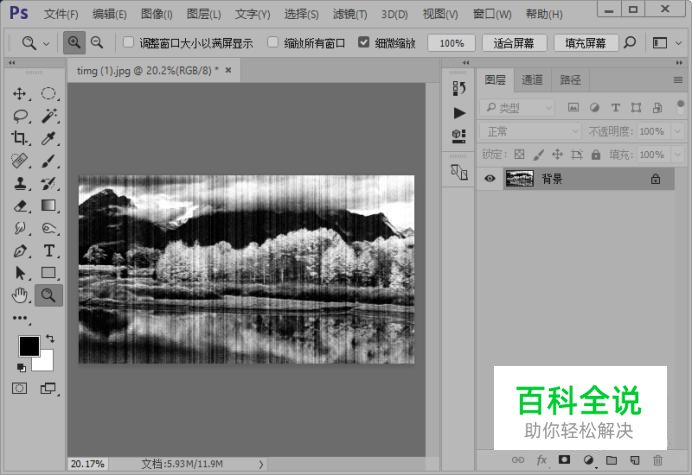Select the Pen tool
The height and width of the screenshot is (475, 692).
tap(20, 251)
